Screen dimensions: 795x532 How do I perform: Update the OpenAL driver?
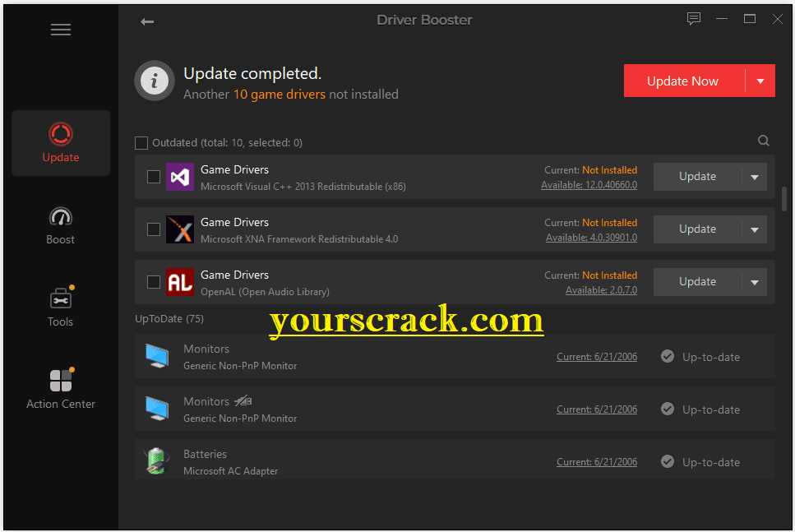click(x=698, y=283)
